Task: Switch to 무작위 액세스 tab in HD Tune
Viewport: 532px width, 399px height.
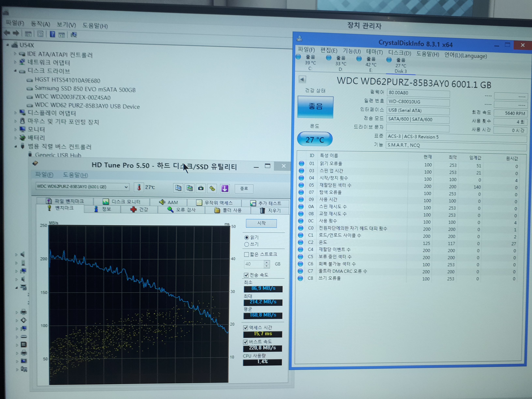Action: click(214, 203)
